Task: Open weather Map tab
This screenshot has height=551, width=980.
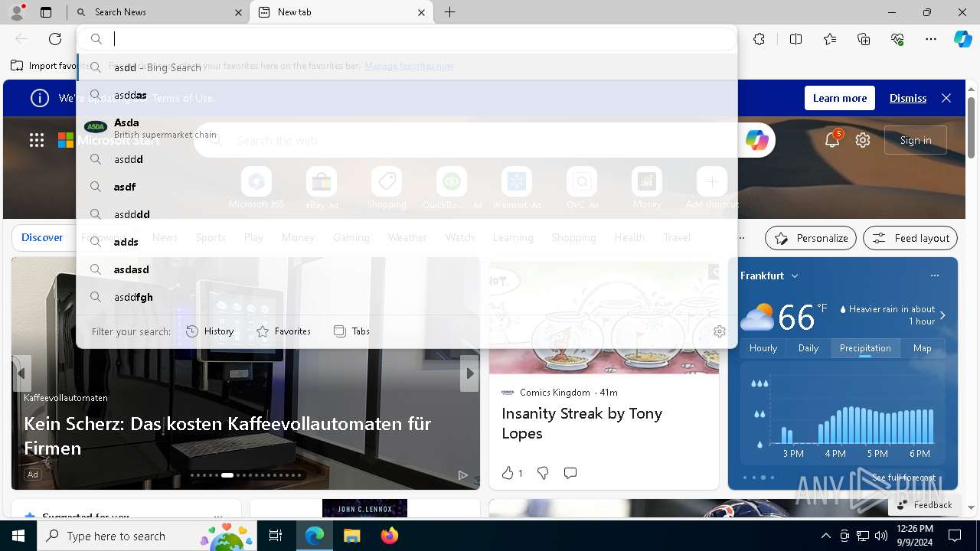Action: pyautogui.click(x=922, y=348)
